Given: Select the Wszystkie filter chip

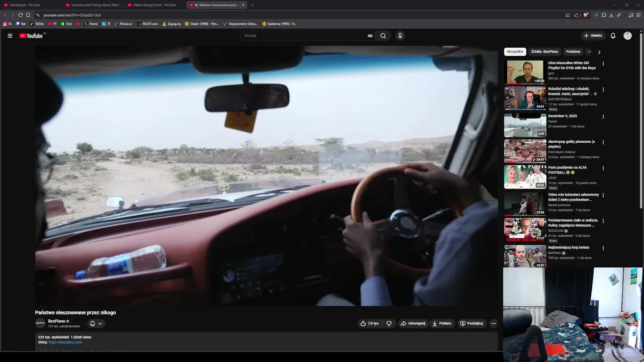Looking at the screenshot, I should pyautogui.click(x=515, y=52).
